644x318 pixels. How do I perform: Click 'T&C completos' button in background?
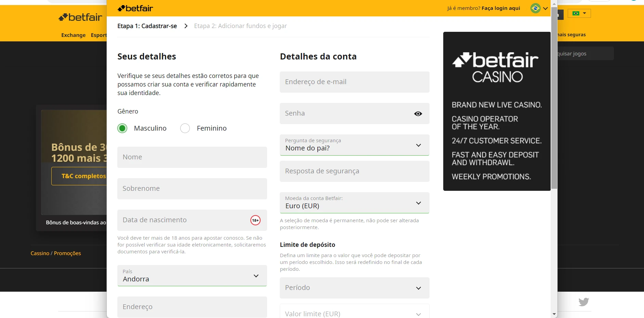(x=79, y=176)
